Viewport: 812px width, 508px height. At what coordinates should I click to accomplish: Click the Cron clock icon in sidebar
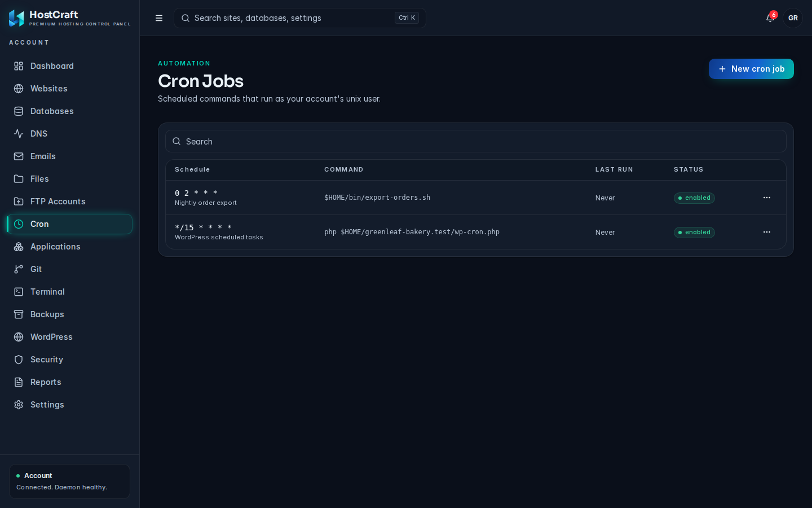[x=19, y=224]
